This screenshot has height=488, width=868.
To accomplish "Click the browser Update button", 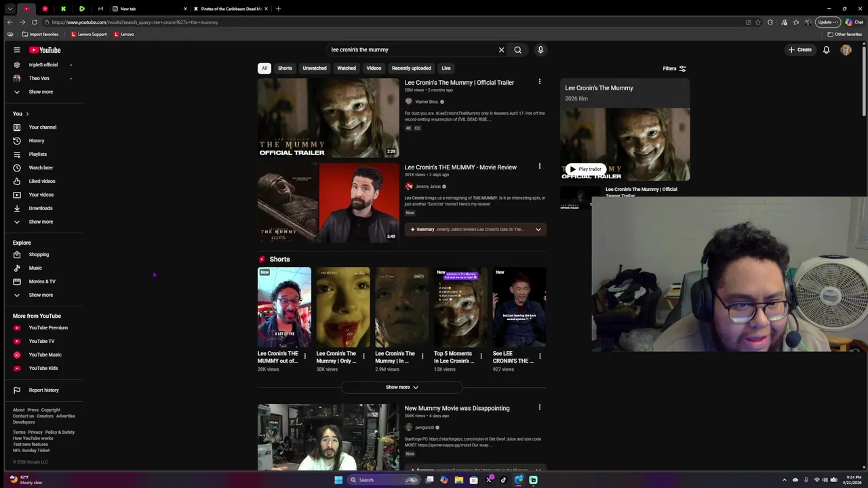I will [828, 22].
